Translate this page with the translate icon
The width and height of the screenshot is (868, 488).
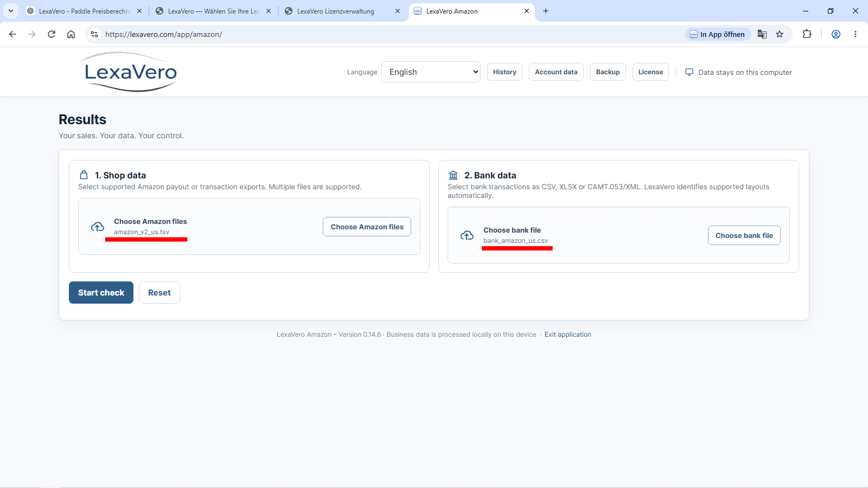(762, 34)
